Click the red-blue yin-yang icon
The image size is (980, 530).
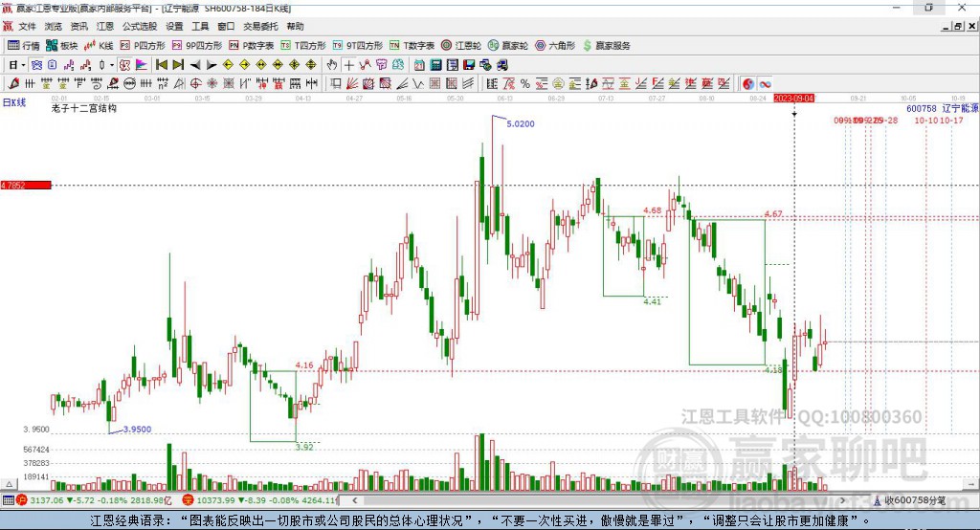coord(748,84)
